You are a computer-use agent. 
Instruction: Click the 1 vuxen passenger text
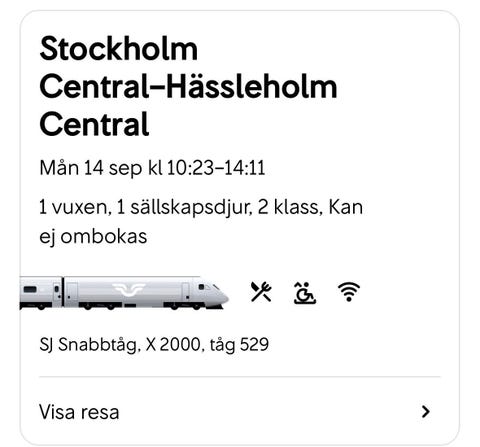pyautogui.click(x=75, y=207)
